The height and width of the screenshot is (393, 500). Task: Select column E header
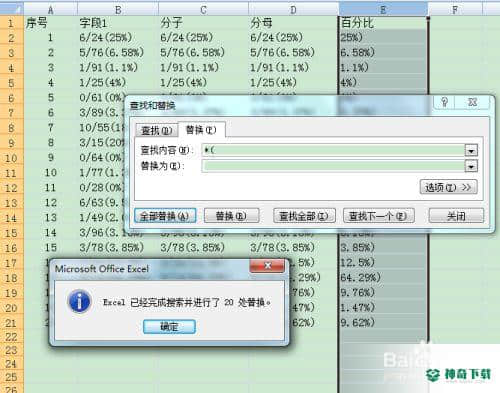383,10
